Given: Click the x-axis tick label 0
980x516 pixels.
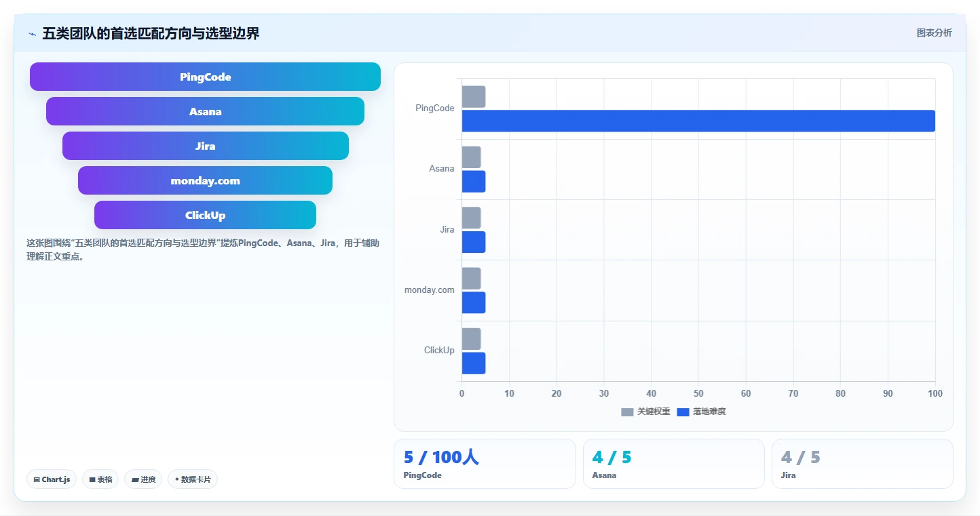Looking at the screenshot, I should 462,393.
